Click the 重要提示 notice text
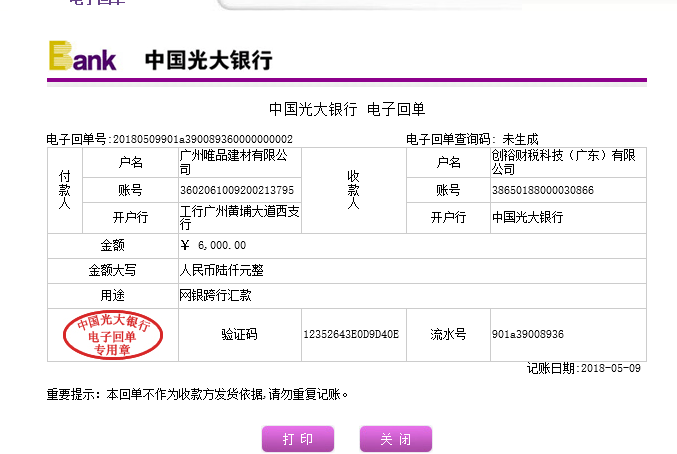 pyautogui.click(x=197, y=394)
